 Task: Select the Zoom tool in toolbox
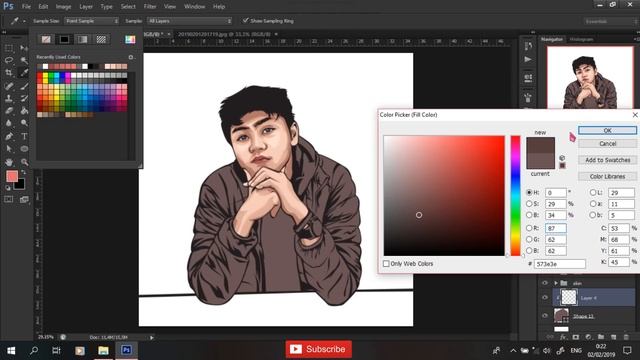click(x=24, y=162)
